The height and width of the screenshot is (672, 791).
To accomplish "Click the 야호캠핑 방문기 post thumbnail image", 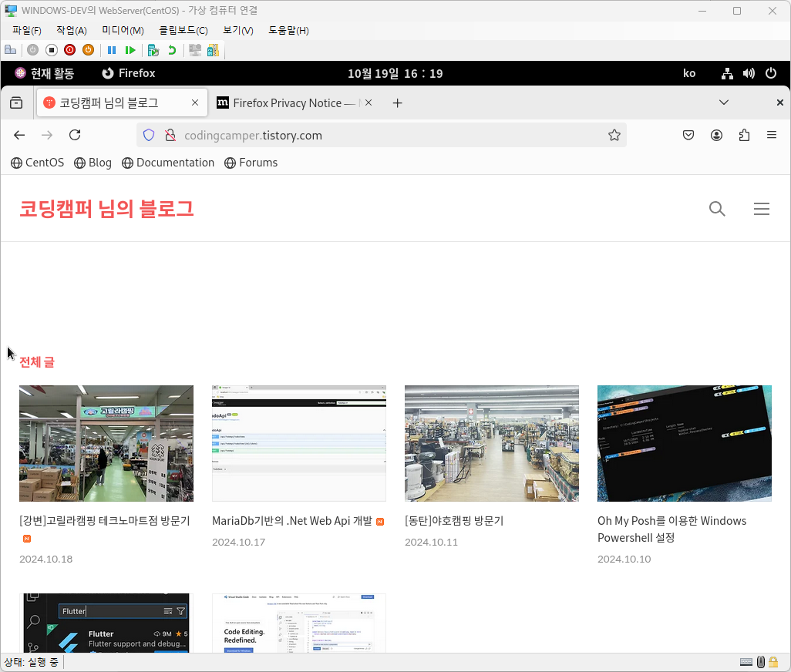I will [x=492, y=443].
